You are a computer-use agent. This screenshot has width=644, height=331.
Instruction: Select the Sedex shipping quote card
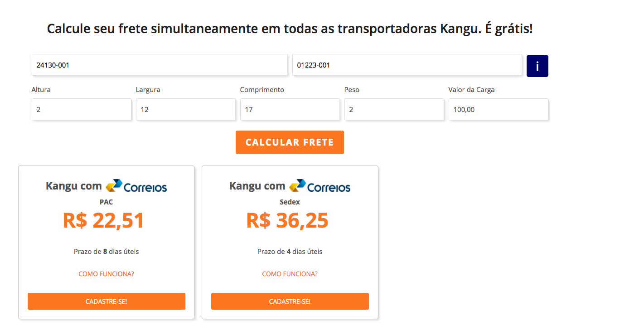click(x=290, y=243)
